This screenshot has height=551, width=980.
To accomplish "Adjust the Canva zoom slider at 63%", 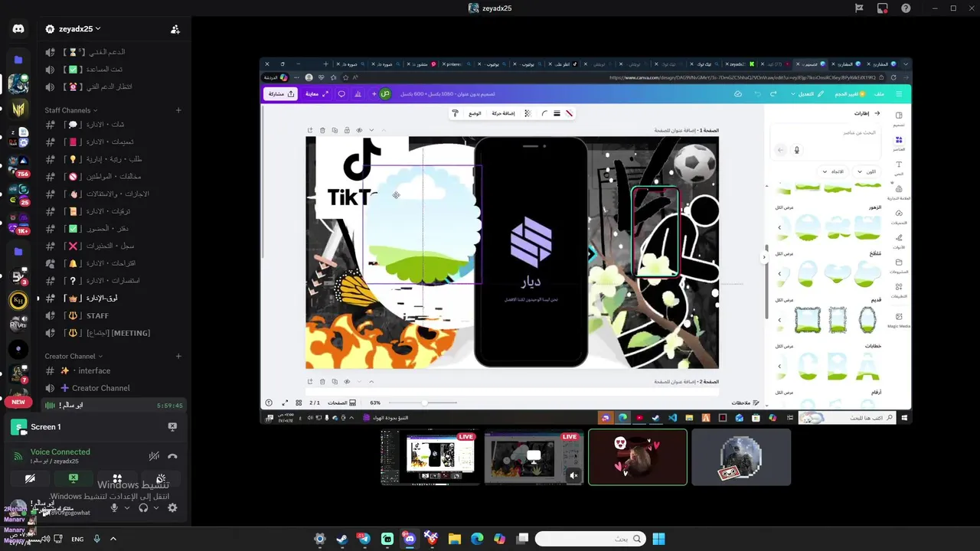I will click(423, 403).
